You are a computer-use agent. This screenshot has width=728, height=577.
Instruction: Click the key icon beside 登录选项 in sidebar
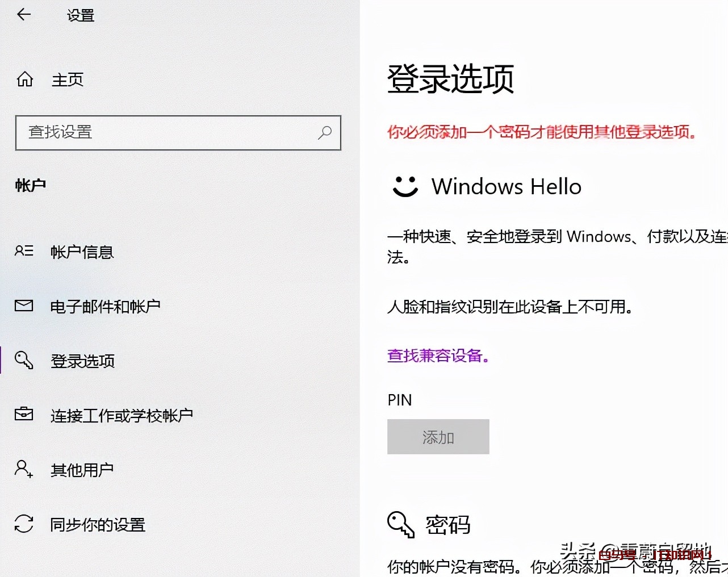[x=24, y=360]
